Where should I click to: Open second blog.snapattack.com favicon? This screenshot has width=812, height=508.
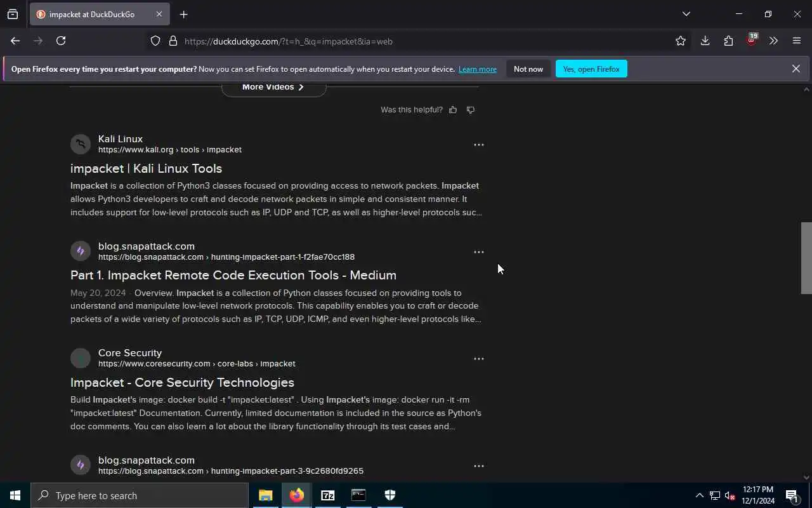[81, 465]
